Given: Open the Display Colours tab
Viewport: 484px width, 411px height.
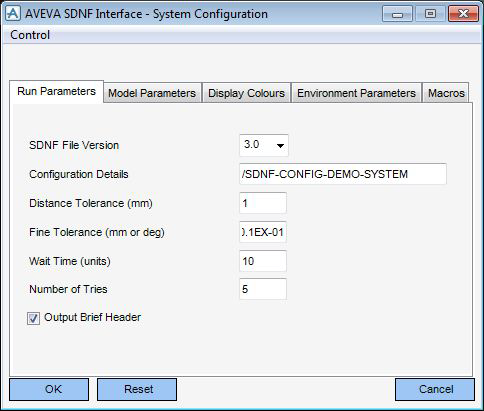Looking at the screenshot, I should [246, 93].
